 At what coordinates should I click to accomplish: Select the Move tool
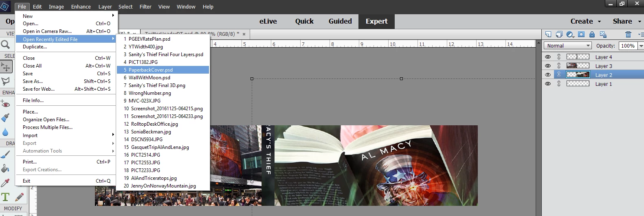pos(6,67)
